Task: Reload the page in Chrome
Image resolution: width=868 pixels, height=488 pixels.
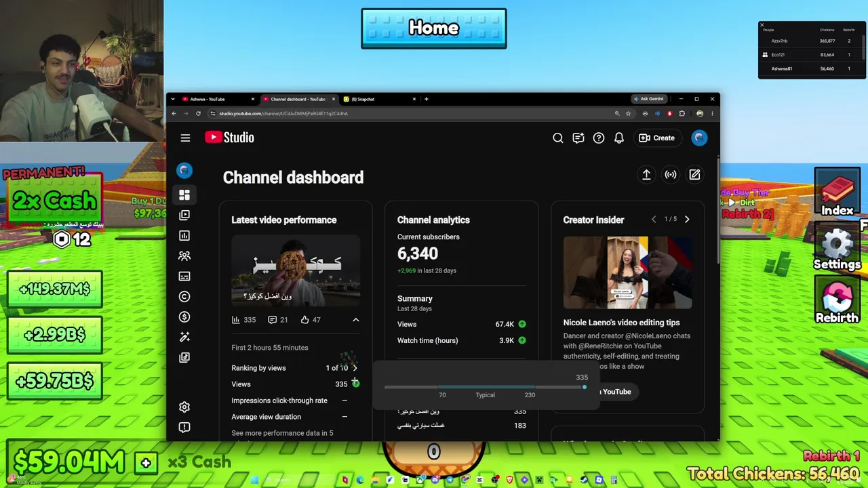Action: pyautogui.click(x=198, y=113)
